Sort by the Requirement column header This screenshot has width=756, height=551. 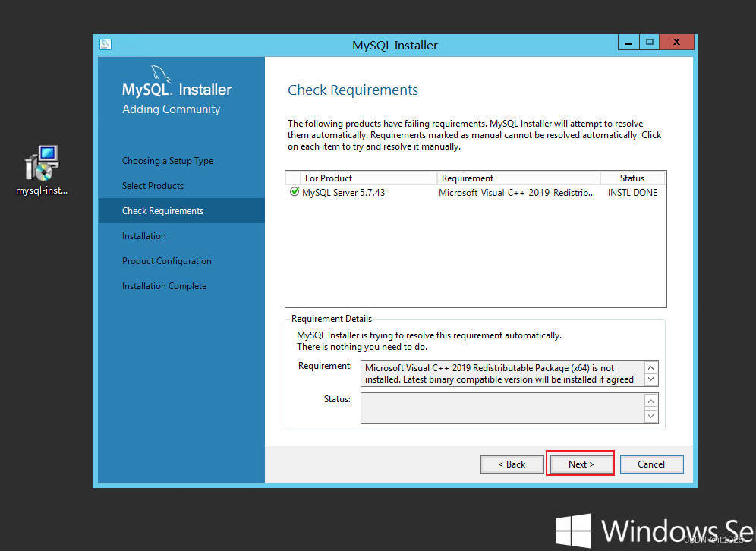pyautogui.click(x=518, y=178)
